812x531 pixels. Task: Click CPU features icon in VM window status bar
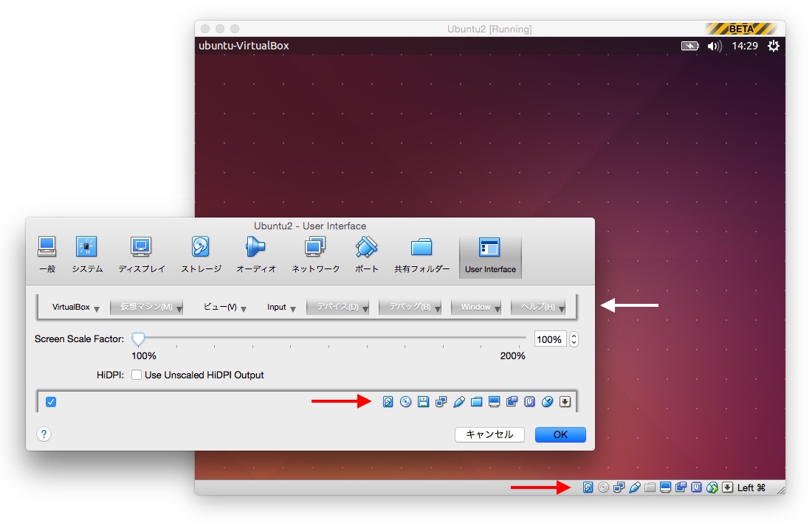[x=697, y=487]
